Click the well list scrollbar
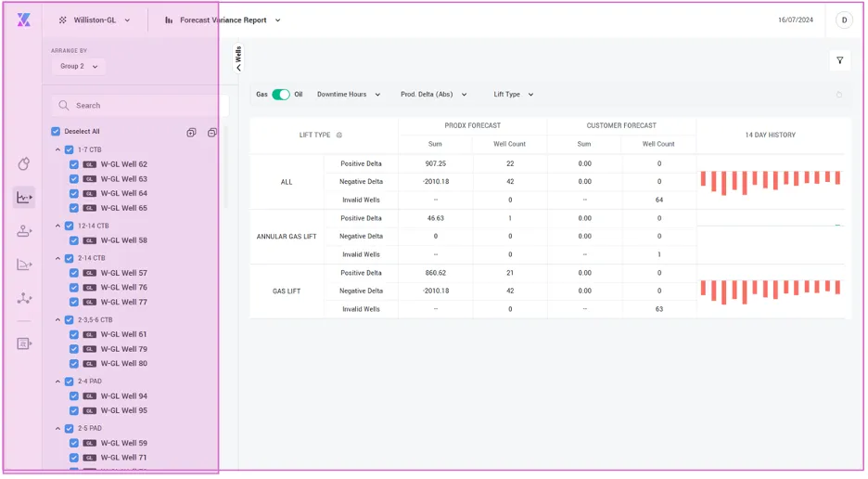 pos(226,166)
